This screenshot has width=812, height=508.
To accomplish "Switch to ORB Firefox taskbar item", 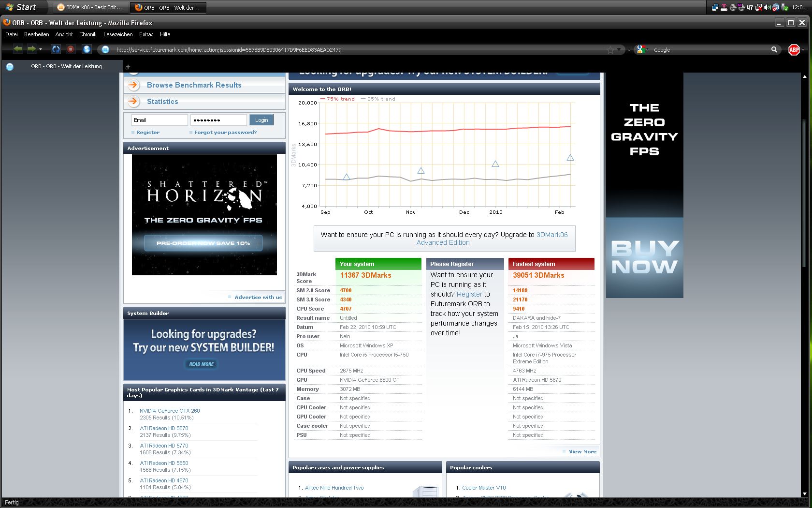I will 169,7.
